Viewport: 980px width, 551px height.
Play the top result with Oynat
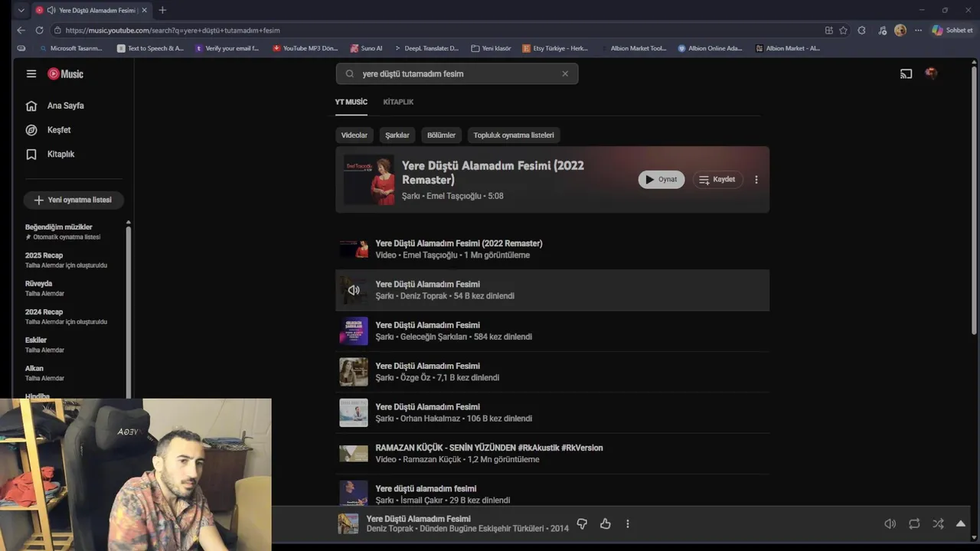pos(661,180)
